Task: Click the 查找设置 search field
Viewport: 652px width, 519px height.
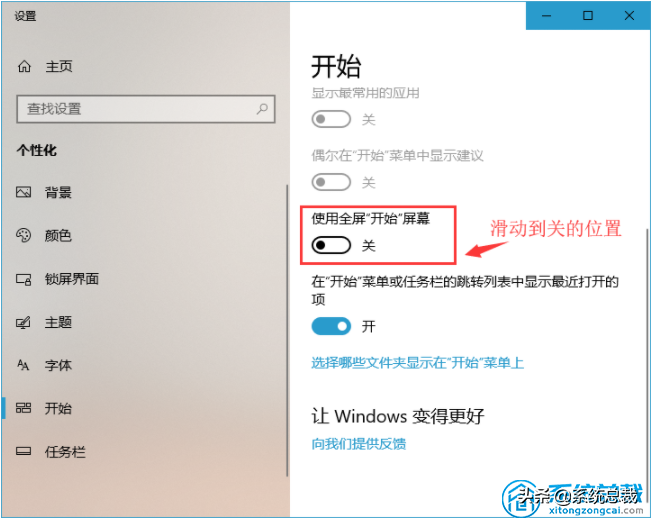Action: pos(146,109)
